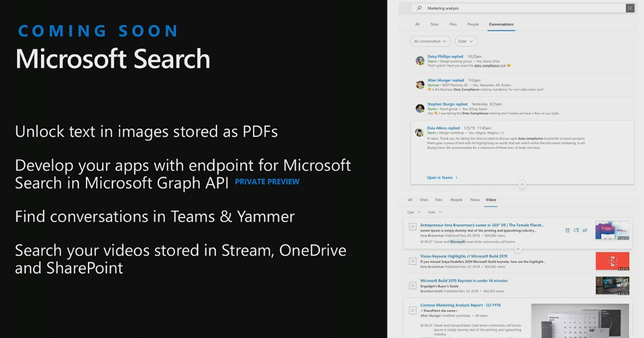This screenshot has height=338, width=644.
Task: Click the magnifier search icon
Action: pyautogui.click(x=420, y=8)
